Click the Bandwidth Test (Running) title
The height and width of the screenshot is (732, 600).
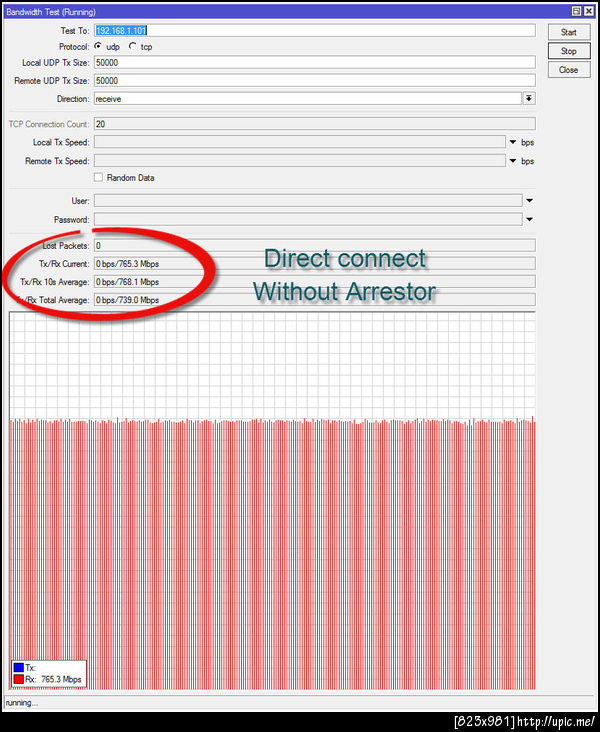coord(51,12)
